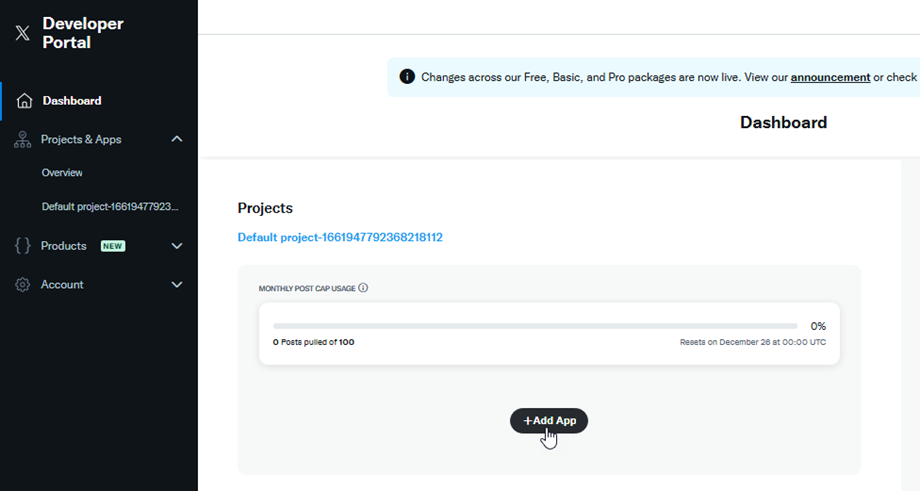The width and height of the screenshot is (920, 491).
Task: Click the Projects & Apps hierarchy icon
Action: (23, 140)
